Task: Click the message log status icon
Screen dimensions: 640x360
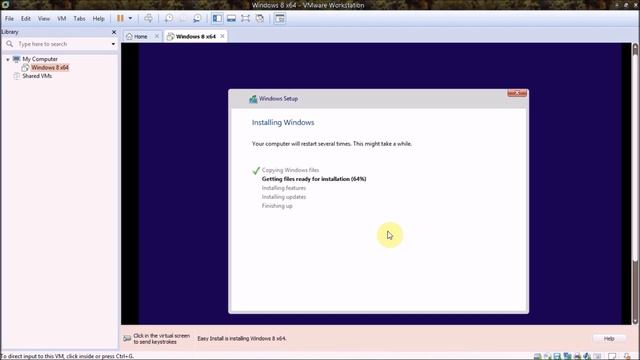Action: pos(612,357)
